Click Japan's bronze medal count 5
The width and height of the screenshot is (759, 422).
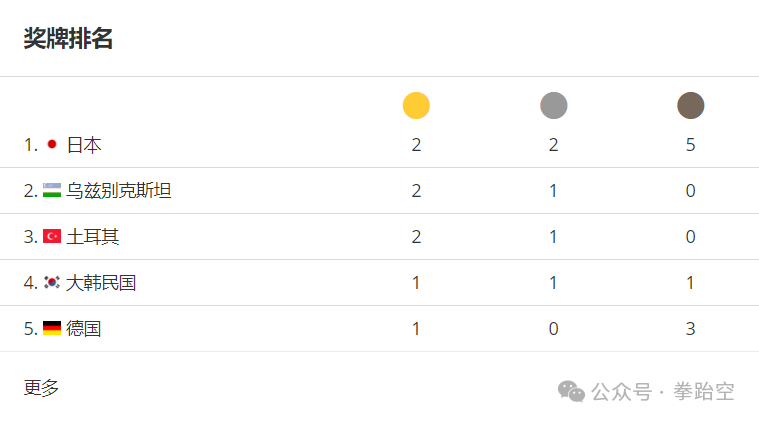[x=690, y=145]
